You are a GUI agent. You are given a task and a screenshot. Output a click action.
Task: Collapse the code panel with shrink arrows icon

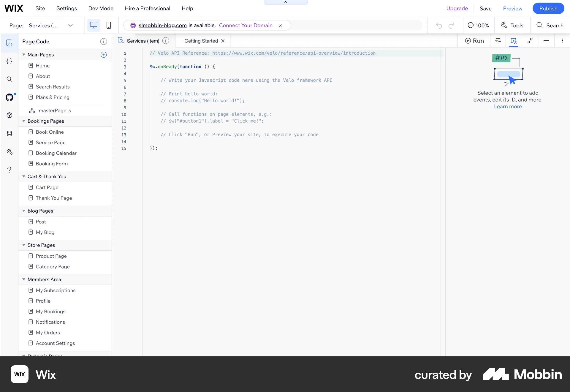pos(530,41)
